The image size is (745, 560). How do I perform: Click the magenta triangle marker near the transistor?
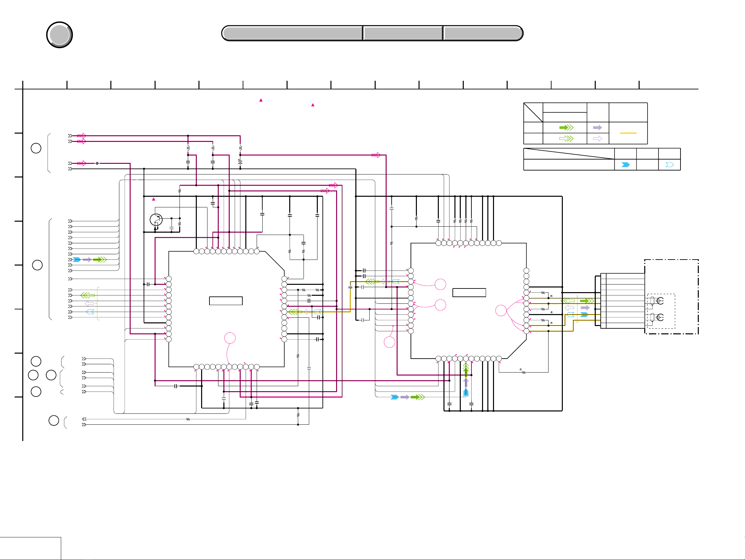click(154, 199)
